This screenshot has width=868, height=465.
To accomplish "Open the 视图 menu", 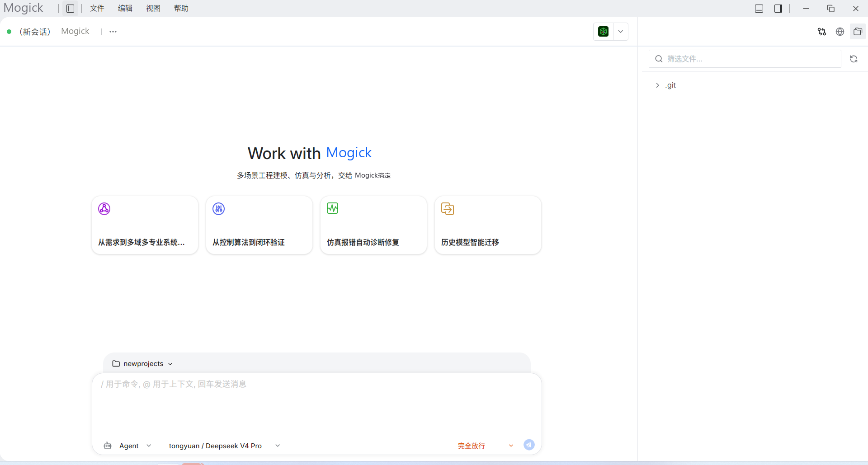I will point(153,9).
